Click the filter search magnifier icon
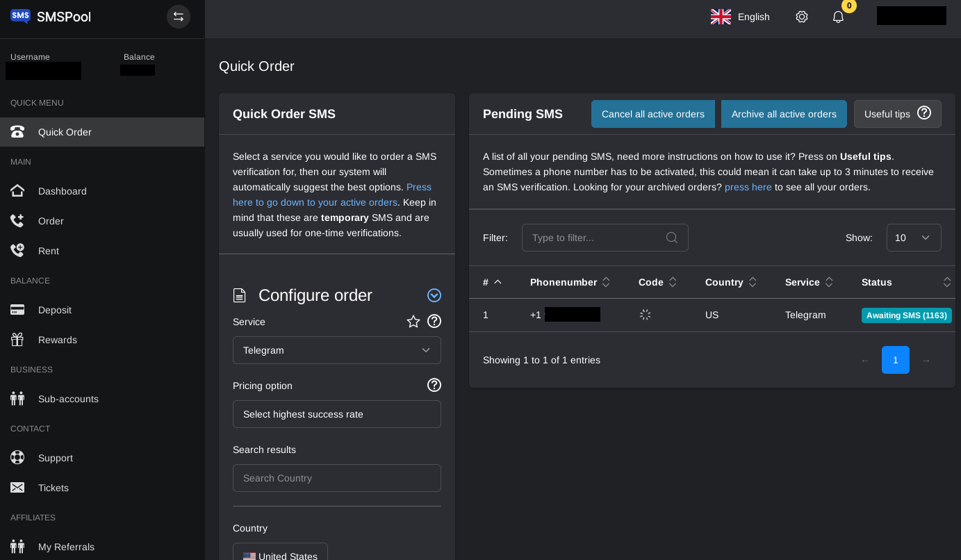Viewport: 961px width, 560px height. [x=671, y=238]
